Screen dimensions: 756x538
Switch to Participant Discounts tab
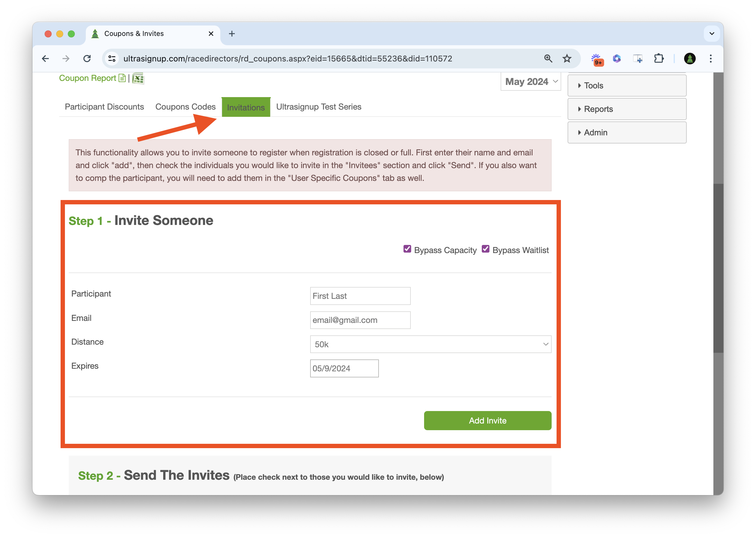[104, 107]
